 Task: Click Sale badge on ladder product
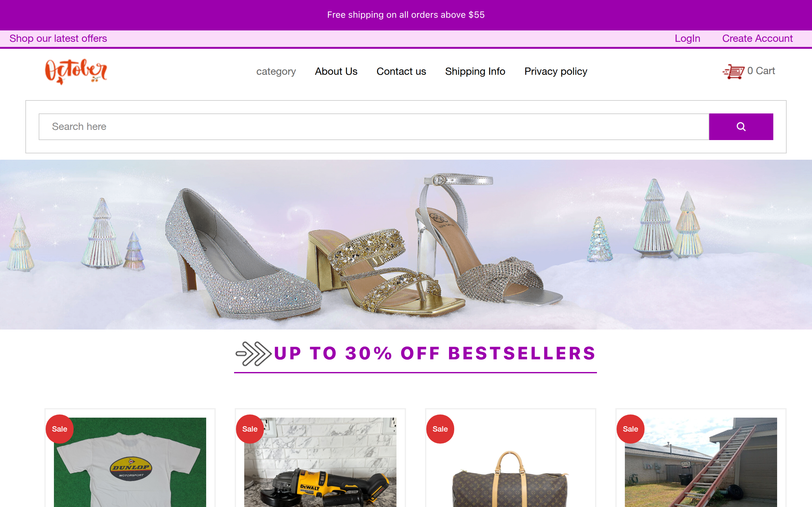[x=630, y=429]
